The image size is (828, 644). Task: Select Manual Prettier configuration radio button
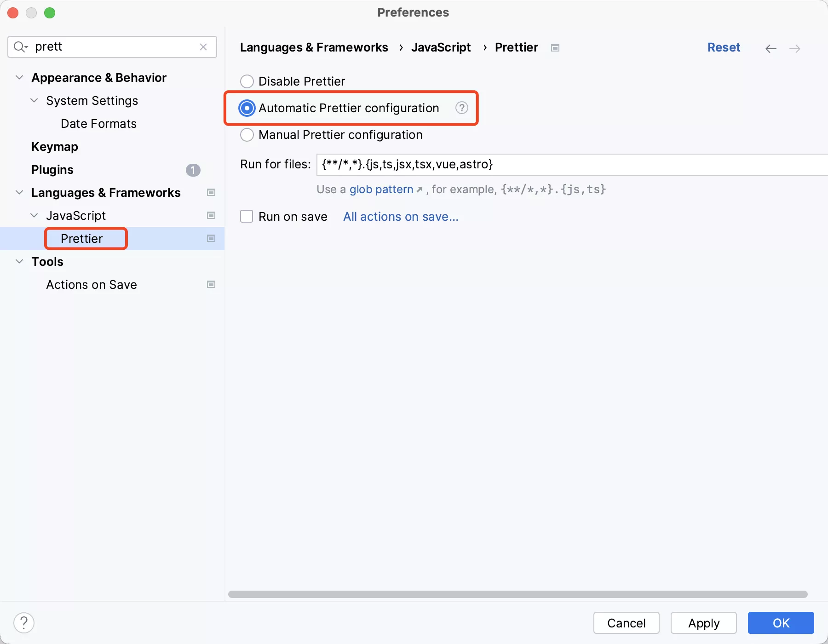click(x=247, y=135)
